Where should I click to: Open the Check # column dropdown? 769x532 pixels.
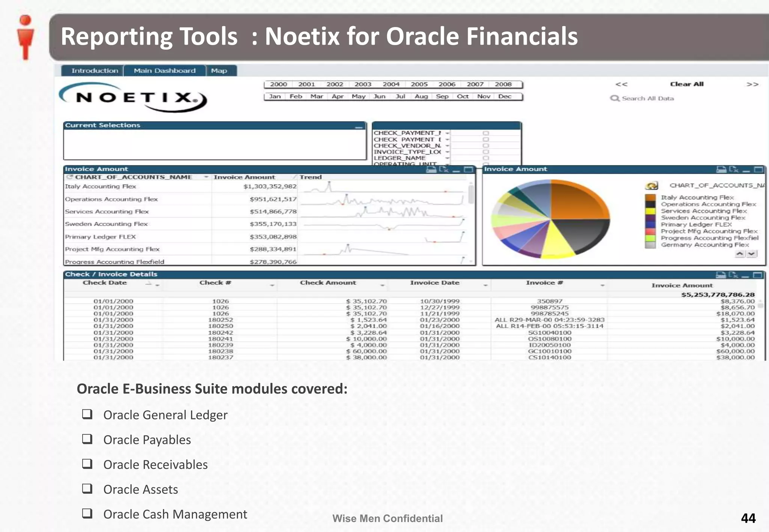pyautogui.click(x=272, y=286)
